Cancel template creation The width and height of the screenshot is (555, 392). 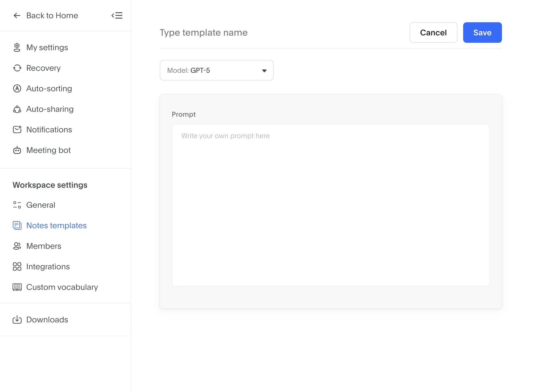[x=433, y=33]
